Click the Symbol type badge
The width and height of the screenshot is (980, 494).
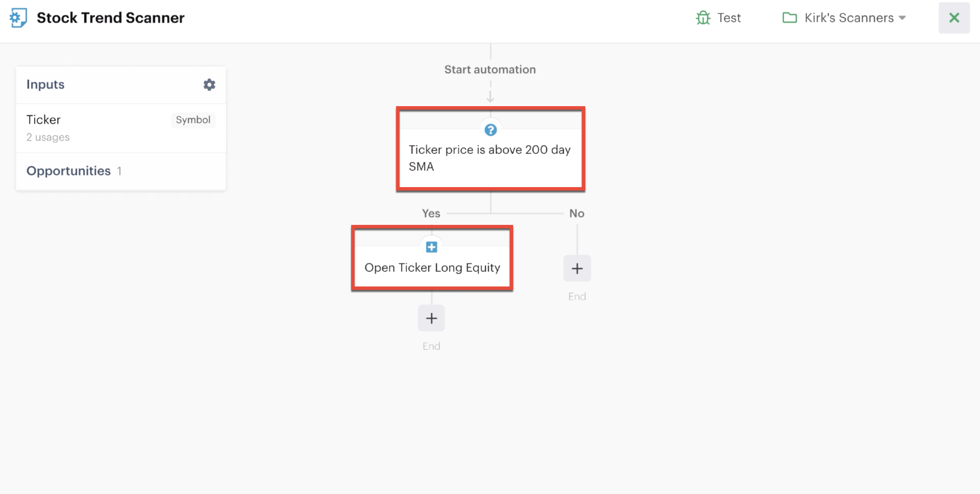tap(193, 120)
